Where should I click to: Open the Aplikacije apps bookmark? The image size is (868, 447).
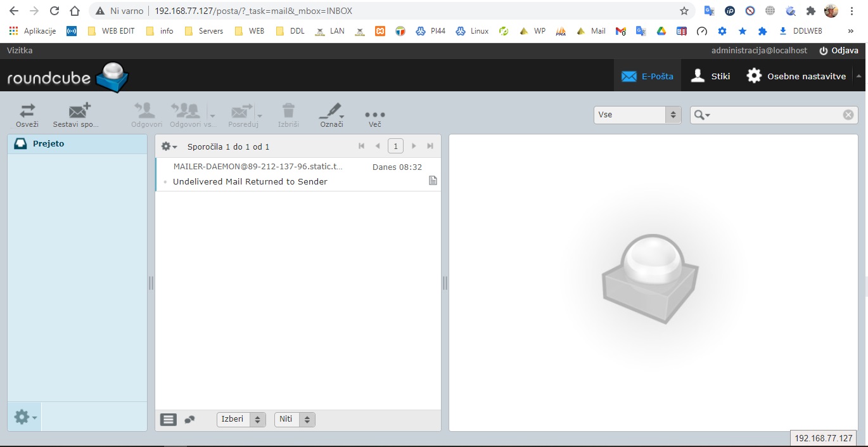[x=33, y=30]
